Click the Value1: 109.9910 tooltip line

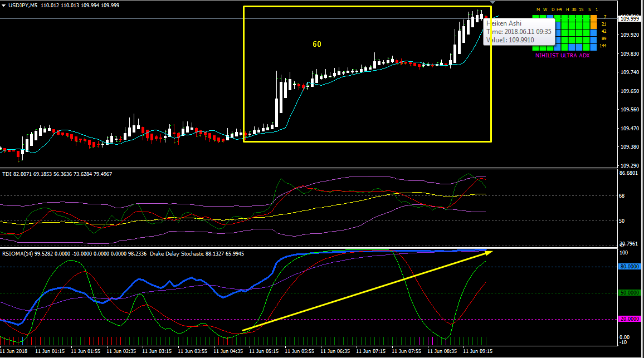(510, 40)
